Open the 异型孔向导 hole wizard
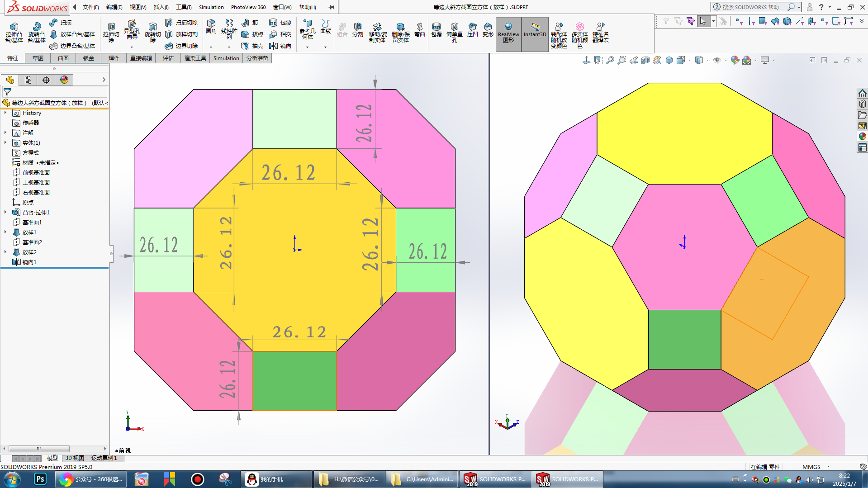The height and width of the screenshot is (488, 868). pyautogui.click(x=132, y=30)
